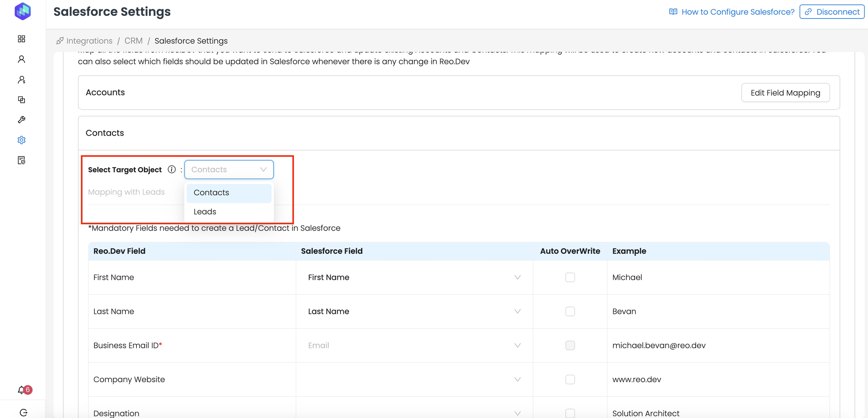Enable Auto OverWrite for Last Name
868x418 pixels.
tap(570, 311)
